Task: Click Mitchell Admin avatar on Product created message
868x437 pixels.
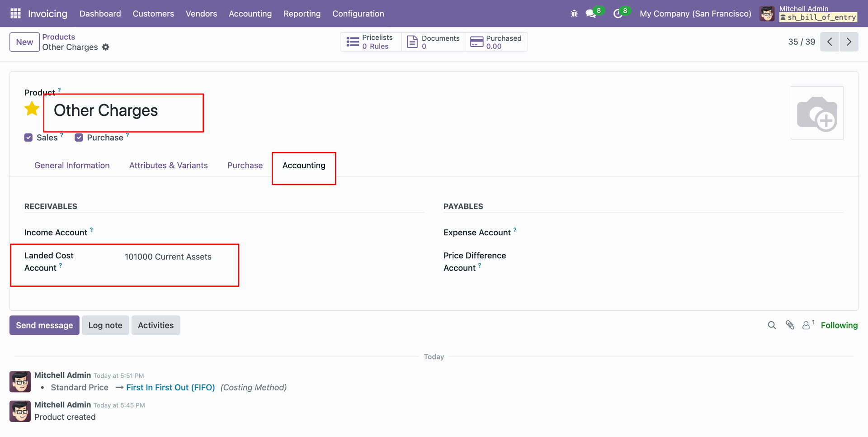Action: pyautogui.click(x=20, y=411)
